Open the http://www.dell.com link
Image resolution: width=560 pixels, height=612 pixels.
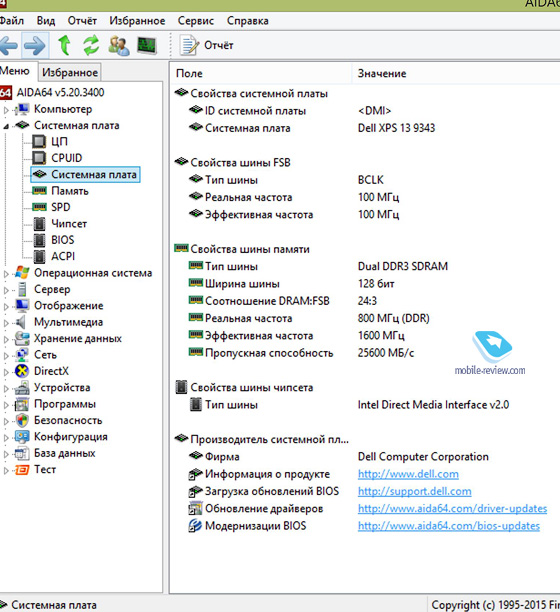[x=408, y=474]
